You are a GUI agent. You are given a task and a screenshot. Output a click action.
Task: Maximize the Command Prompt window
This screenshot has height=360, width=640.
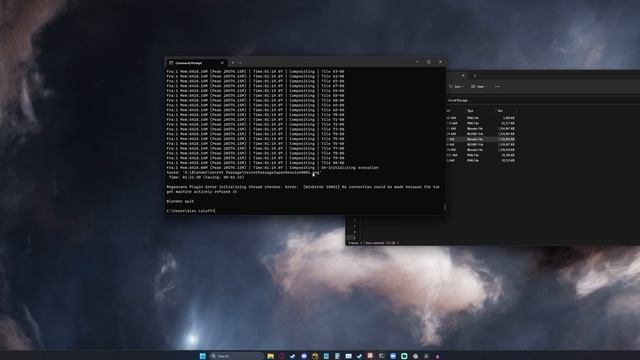[x=429, y=62]
